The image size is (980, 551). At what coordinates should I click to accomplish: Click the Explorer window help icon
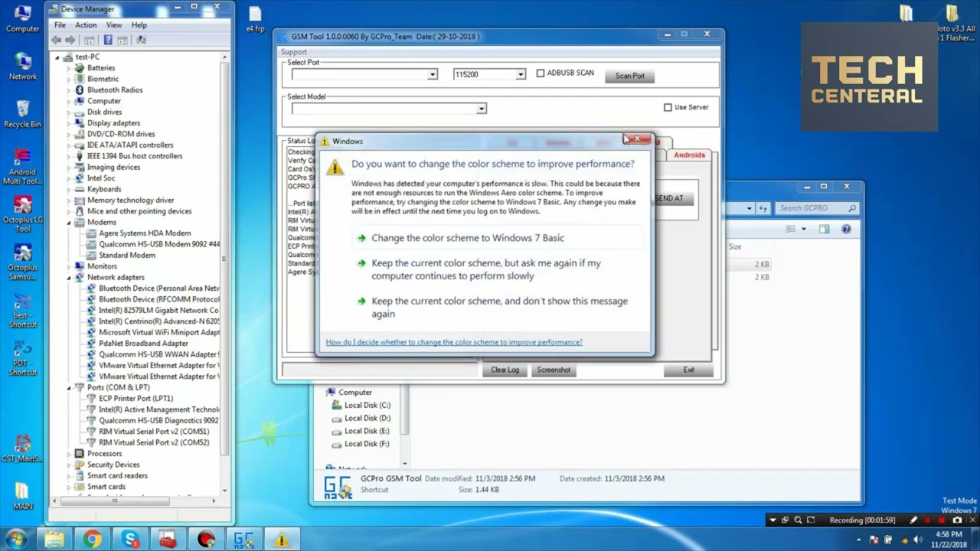click(846, 229)
